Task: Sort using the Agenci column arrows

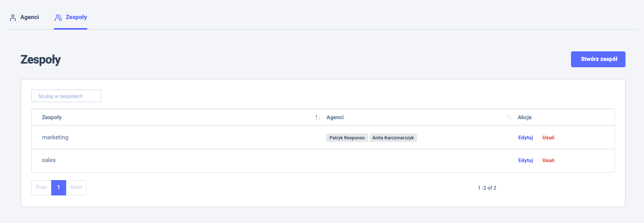Action: [509, 117]
